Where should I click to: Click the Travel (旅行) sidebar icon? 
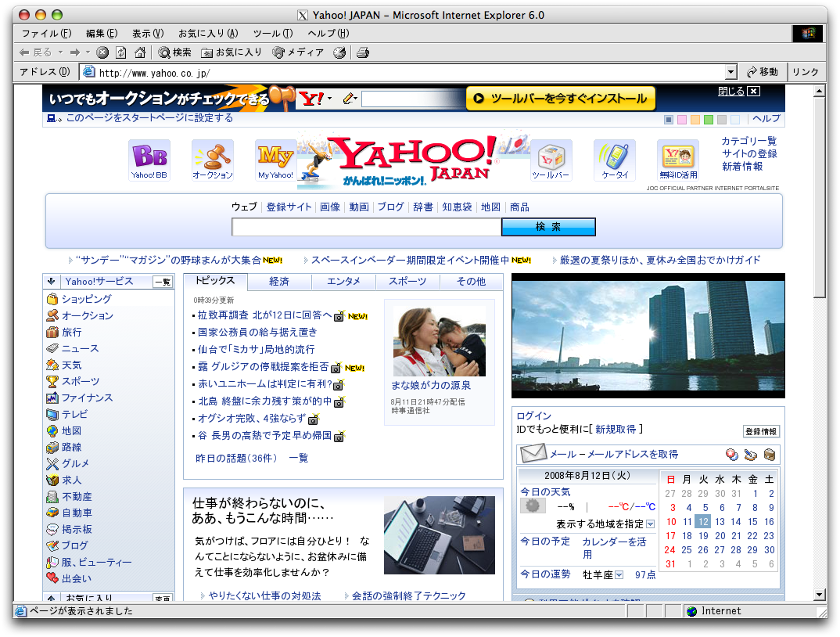(x=52, y=333)
